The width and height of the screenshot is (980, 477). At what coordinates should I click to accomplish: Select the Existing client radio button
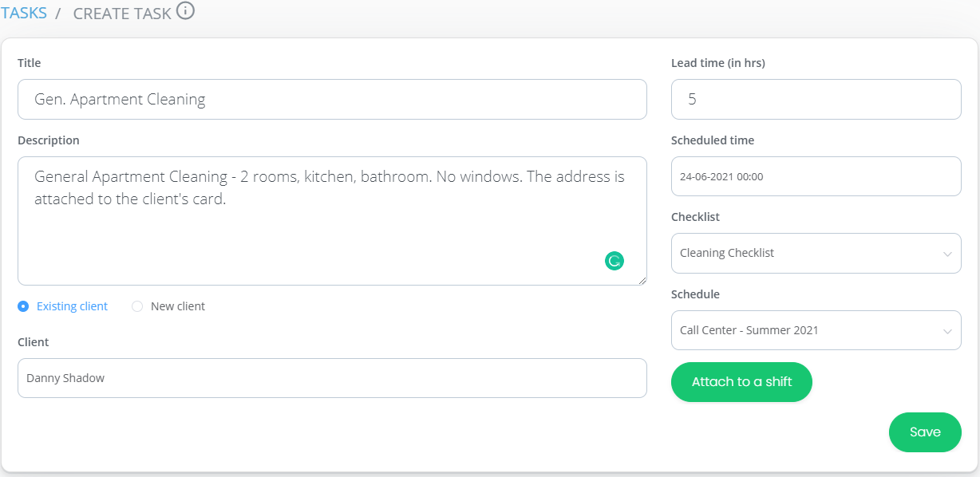(23, 306)
